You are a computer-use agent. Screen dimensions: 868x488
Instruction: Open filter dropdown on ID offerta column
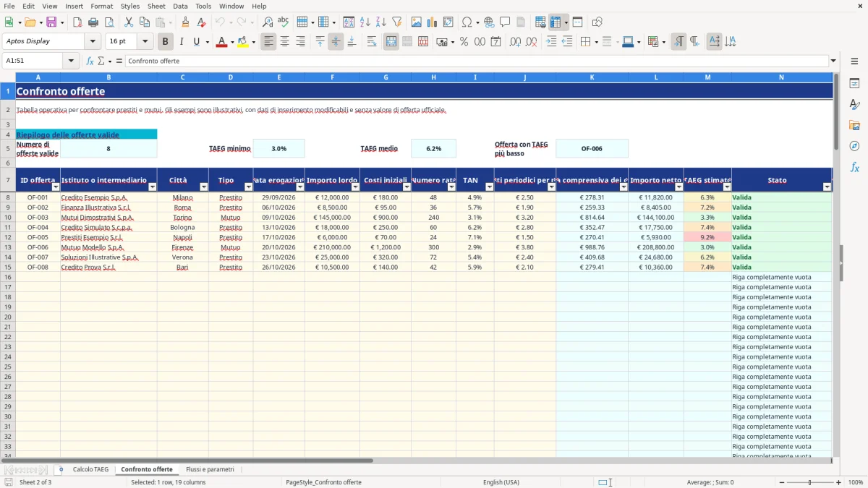(56, 187)
